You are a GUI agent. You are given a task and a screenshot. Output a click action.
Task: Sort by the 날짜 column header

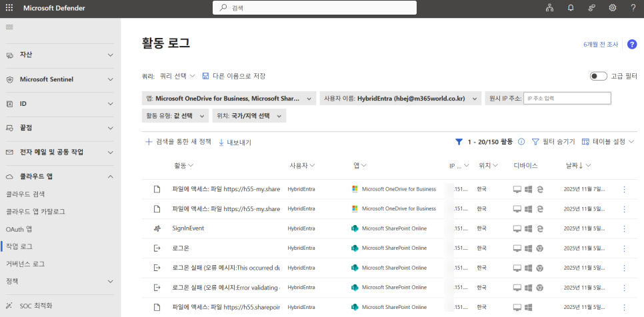(578, 166)
